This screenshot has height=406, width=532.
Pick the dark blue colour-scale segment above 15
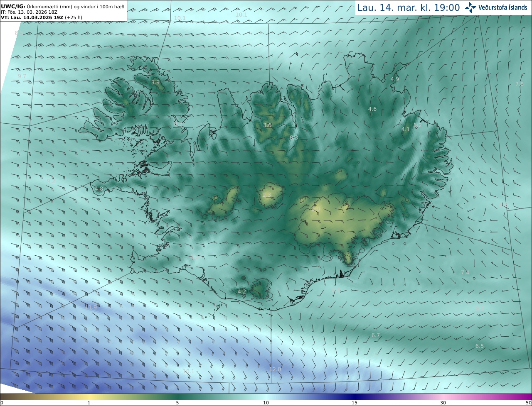[x=355, y=396]
